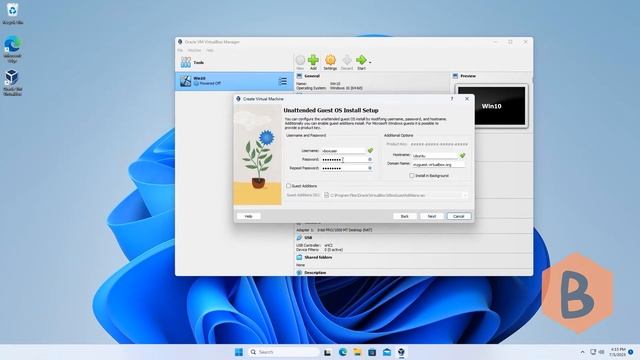The width and height of the screenshot is (640, 360).
Task: Open Microsoft Store from the taskbar
Action: (x=372, y=352)
